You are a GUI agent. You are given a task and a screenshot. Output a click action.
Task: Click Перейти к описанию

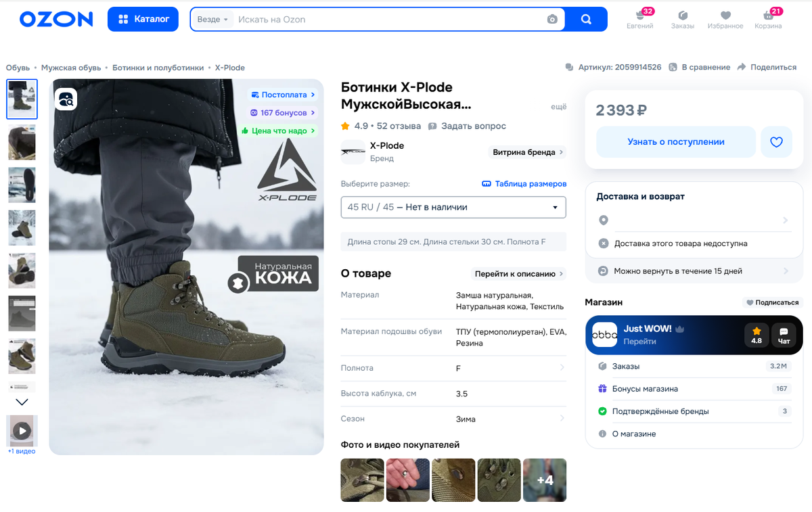[x=519, y=274]
